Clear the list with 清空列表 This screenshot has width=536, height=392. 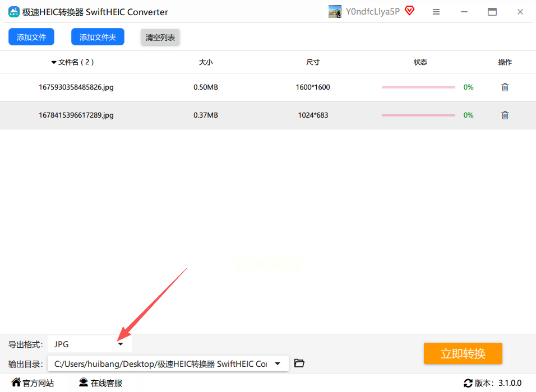point(160,37)
